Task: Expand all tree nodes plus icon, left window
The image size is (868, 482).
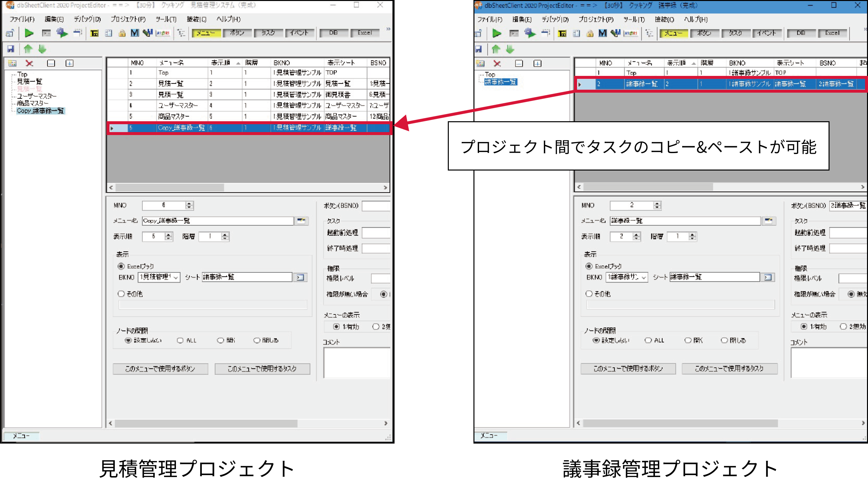Action: point(69,63)
